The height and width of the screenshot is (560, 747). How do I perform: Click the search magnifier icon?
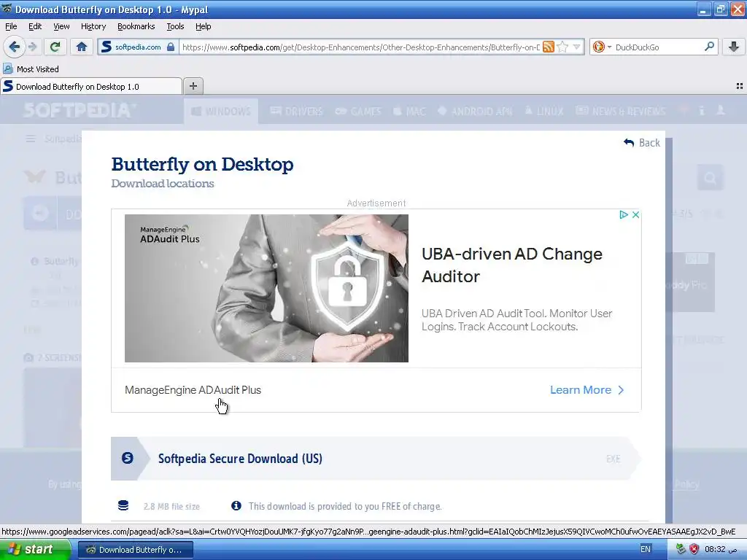point(709,47)
